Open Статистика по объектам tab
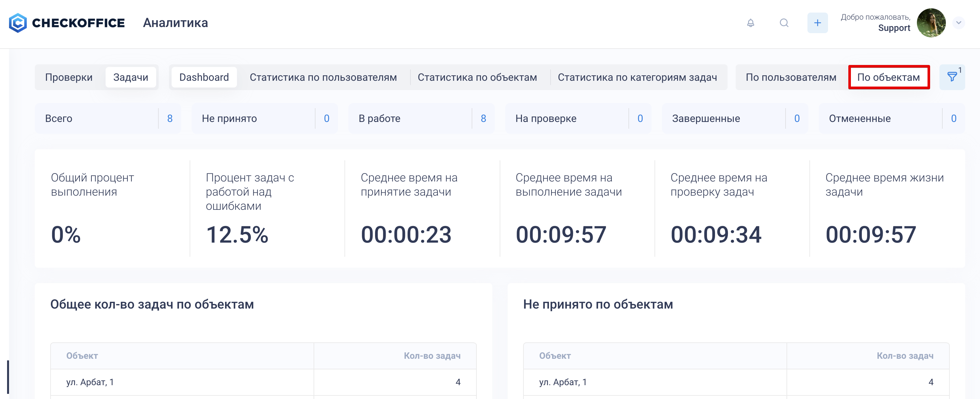Viewport: 980px width, 399px height. pos(477,77)
